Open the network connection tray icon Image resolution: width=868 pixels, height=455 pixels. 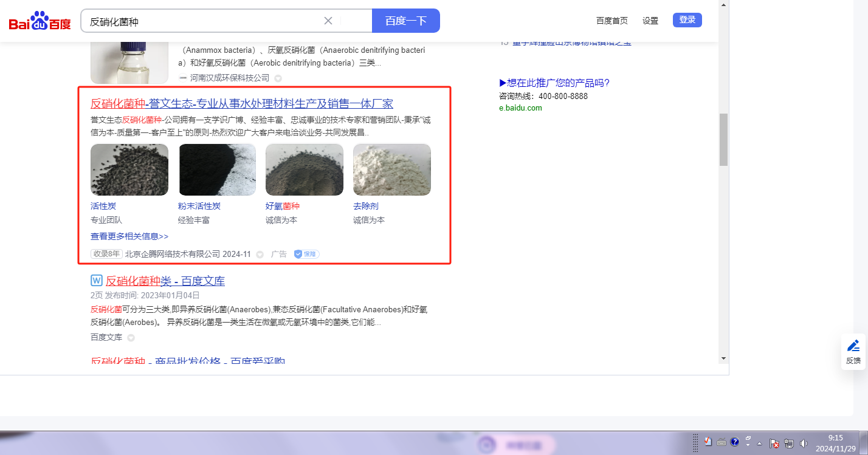pyautogui.click(x=789, y=443)
